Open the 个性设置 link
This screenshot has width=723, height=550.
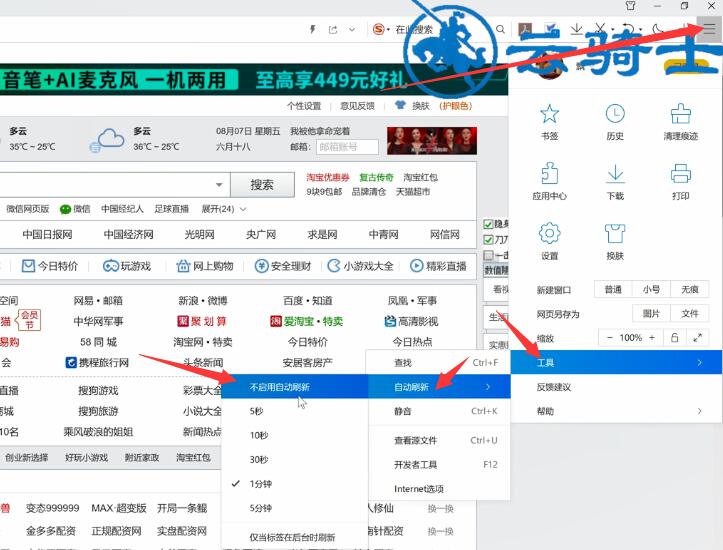point(303,106)
